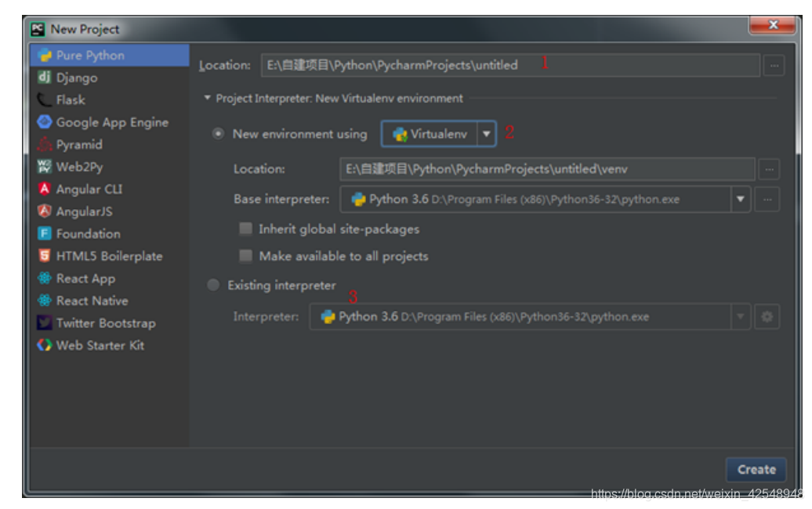
Task: Click the existing Interpreter combo box
Action: click(530, 316)
